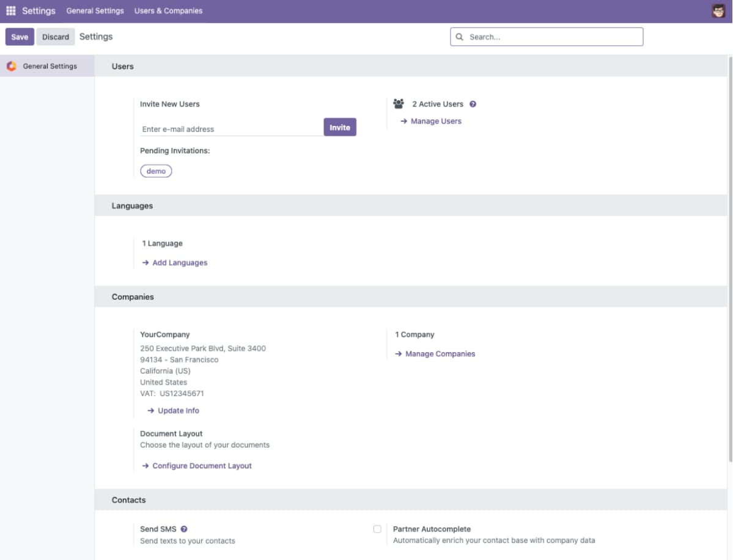Discard pending changes
The height and width of the screenshot is (560, 733).
55,37
